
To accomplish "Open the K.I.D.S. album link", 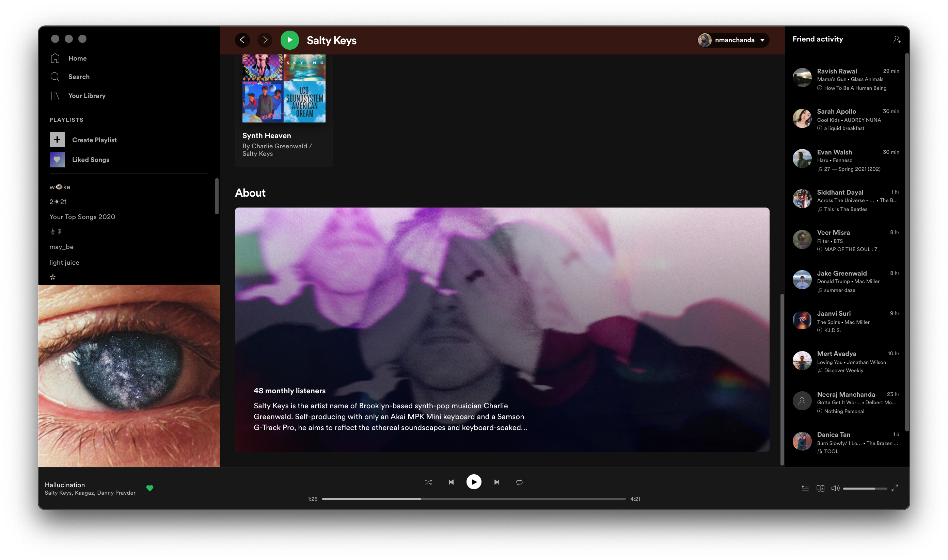I will click(832, 330).
